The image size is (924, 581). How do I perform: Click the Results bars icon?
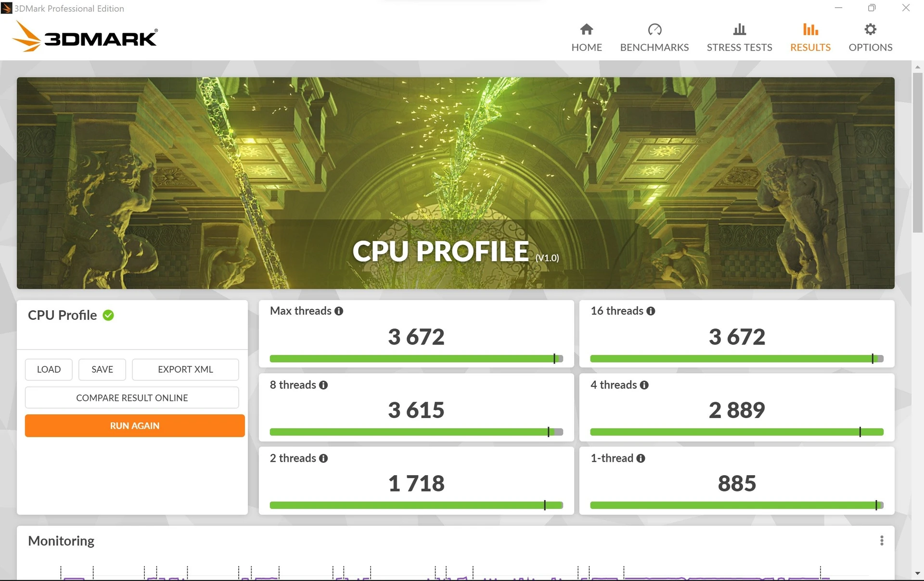point(810,29)
